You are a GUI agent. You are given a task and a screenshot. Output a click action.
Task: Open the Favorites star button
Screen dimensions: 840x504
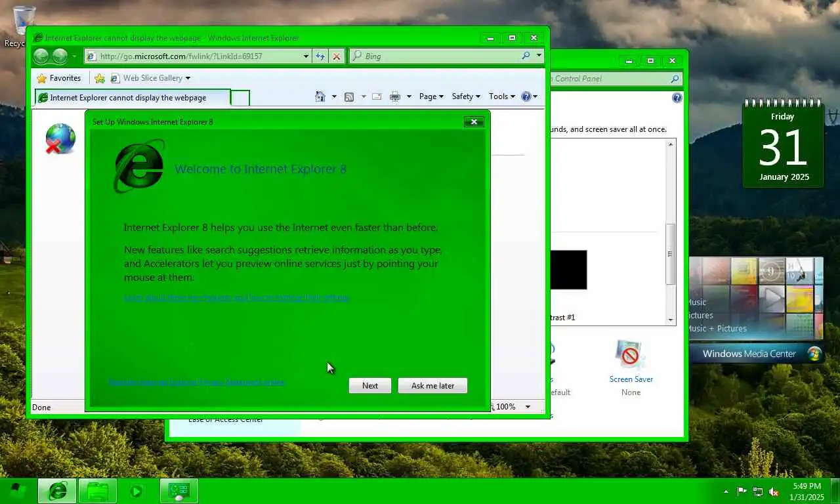pos(59,78)
